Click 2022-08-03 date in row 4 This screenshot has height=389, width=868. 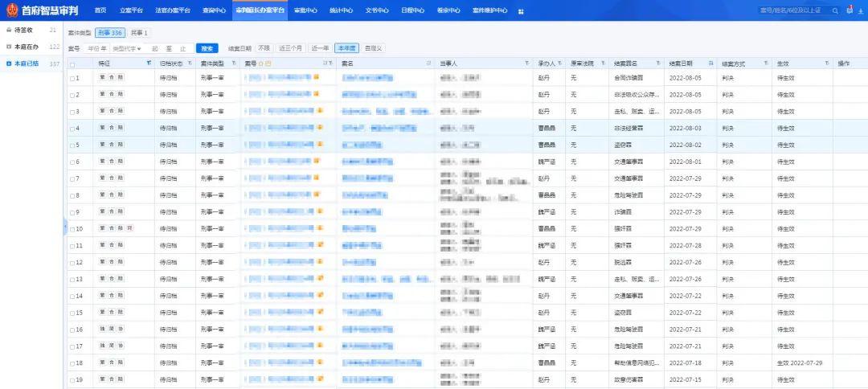(x=685, y=129)
